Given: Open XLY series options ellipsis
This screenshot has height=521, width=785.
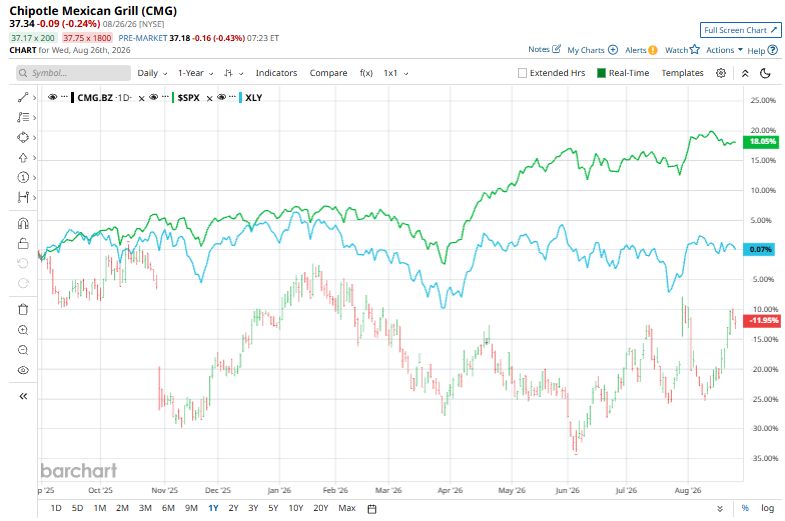Looking at the screenshot, I should [x=232, y=97].
